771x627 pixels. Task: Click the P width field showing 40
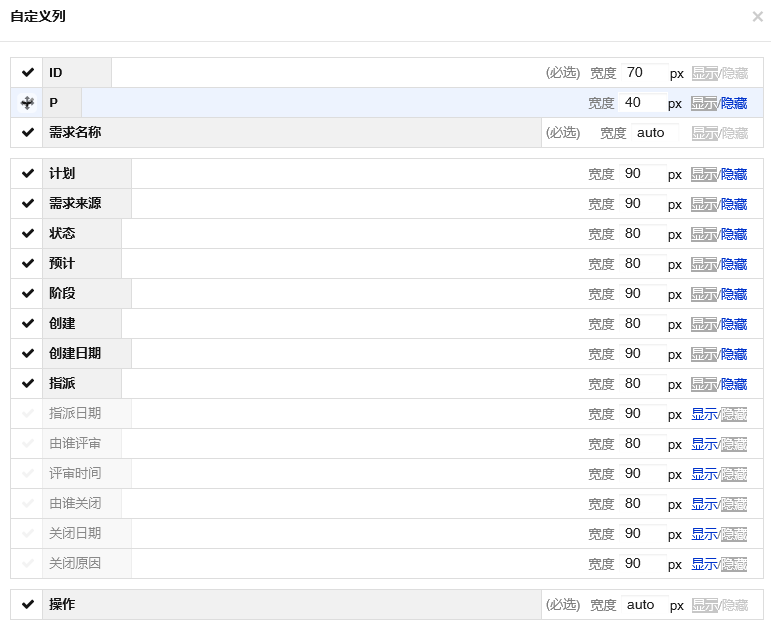tap(643, 103)
